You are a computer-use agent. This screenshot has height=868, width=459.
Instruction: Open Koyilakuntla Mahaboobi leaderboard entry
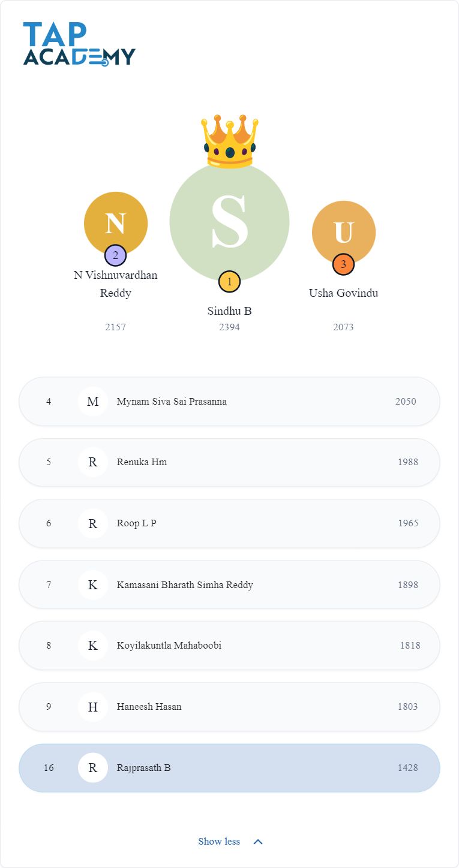pos(229,646)
